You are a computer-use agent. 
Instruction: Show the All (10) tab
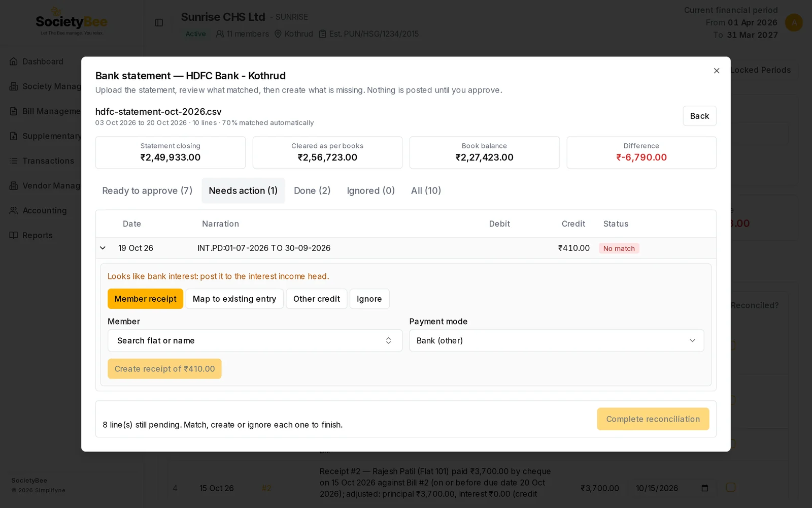tap(426, 190)
